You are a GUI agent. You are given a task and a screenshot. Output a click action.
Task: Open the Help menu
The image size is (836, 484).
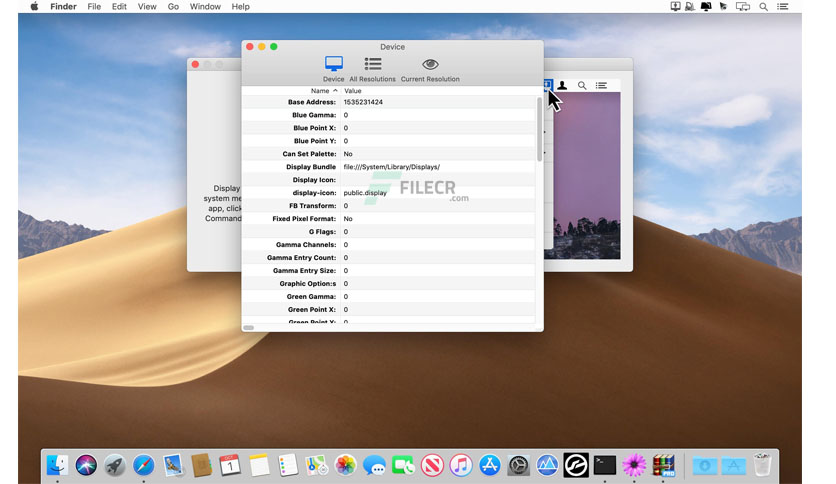(x=240, y=6)
